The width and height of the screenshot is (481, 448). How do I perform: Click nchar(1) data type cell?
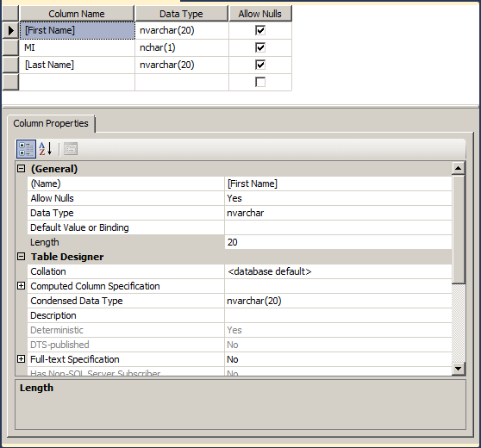[182, 47]
